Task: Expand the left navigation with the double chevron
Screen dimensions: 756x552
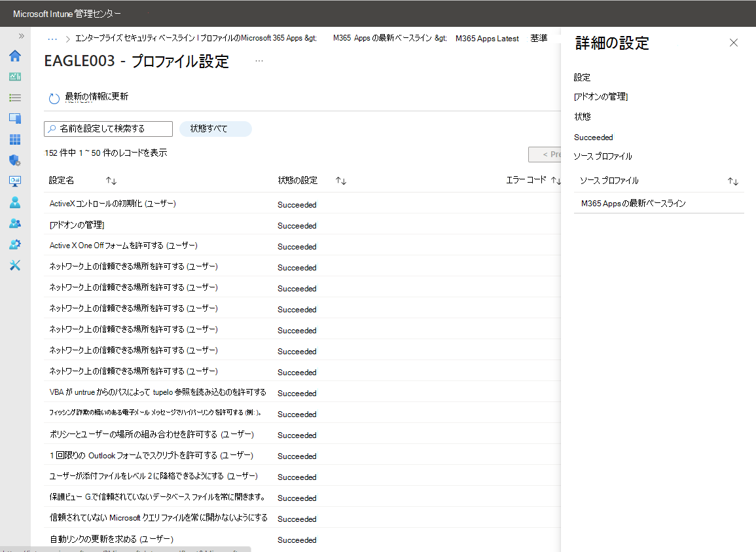Action: point(21,36)
